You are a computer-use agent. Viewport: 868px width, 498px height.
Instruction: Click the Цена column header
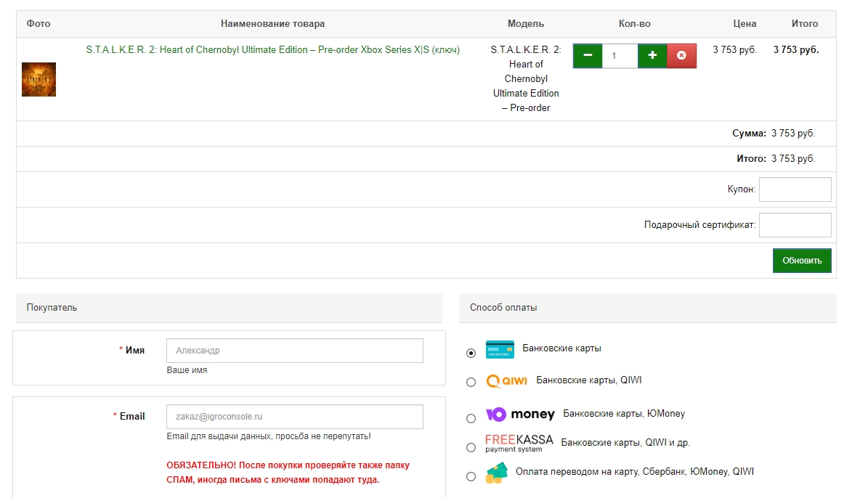pyautogui.click(x=745, y=24)
